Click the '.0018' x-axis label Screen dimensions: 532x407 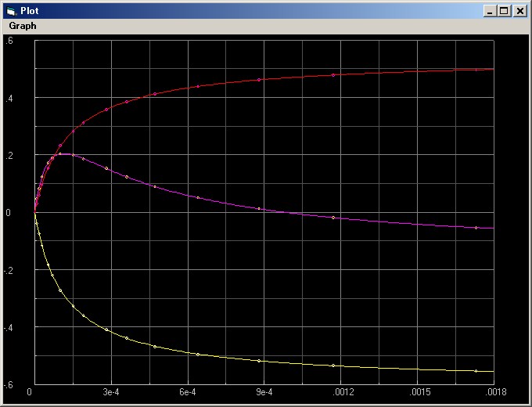tap(496, 392)
